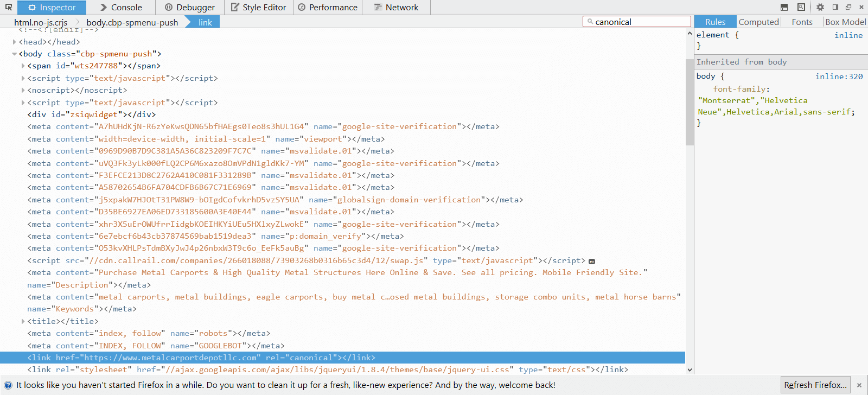Dock the toolbox to the side

click(835, 7)
